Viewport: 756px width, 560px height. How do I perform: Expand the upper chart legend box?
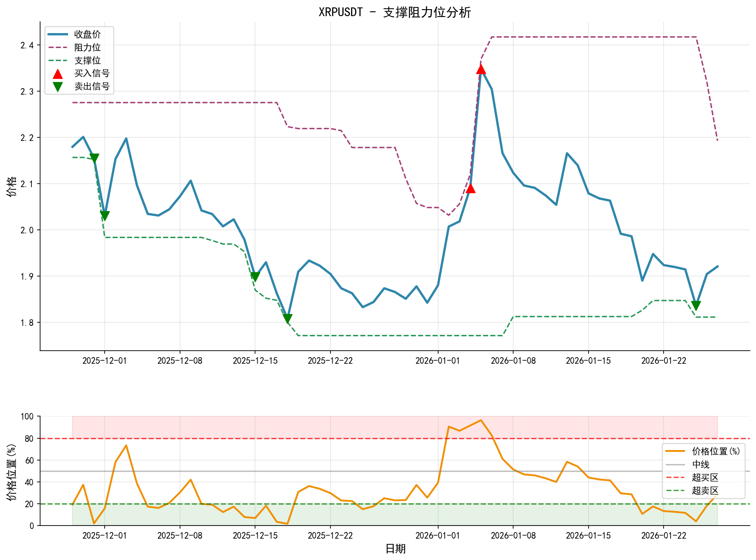point(78,60)
